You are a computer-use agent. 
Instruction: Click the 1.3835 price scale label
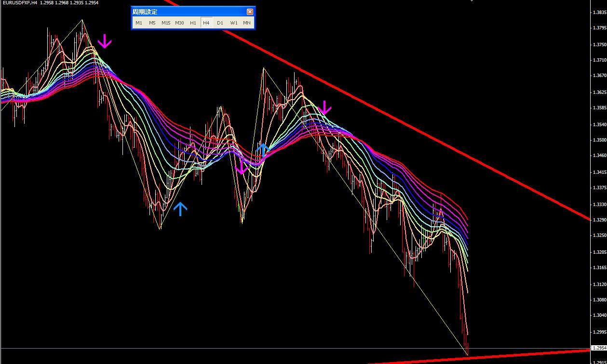(599, 12)
